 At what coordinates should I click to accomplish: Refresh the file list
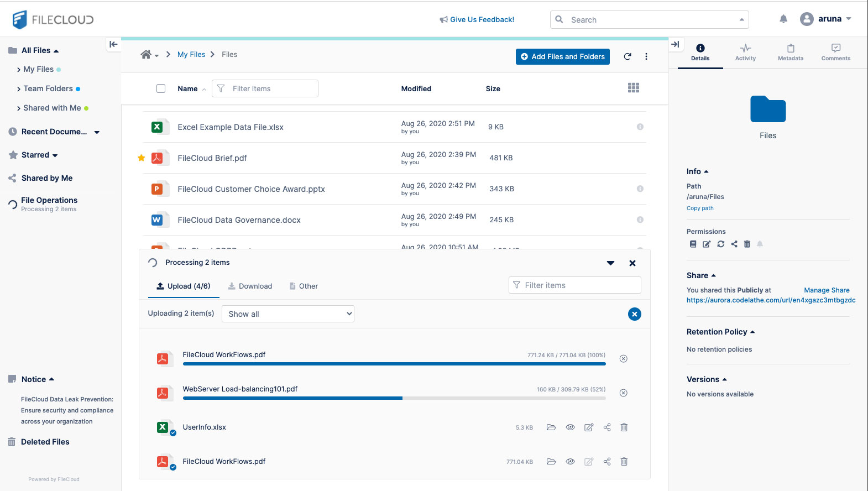pos(628,56)
